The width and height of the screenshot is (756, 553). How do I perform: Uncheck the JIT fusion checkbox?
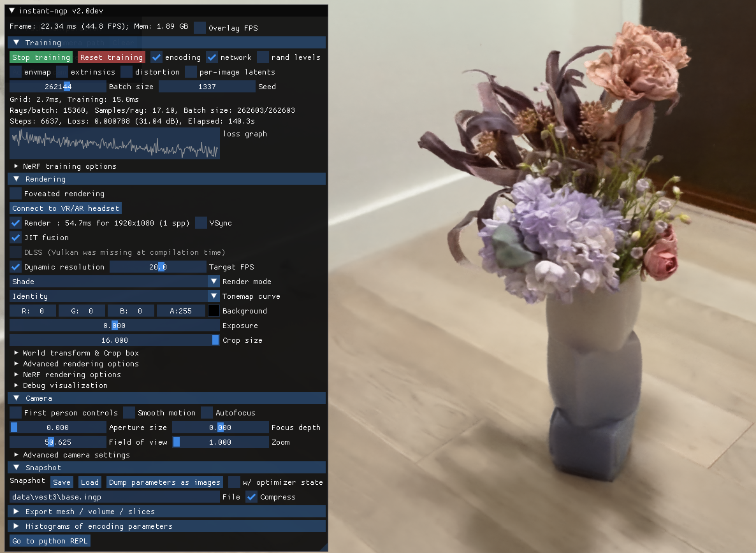(x=15, y=238)
